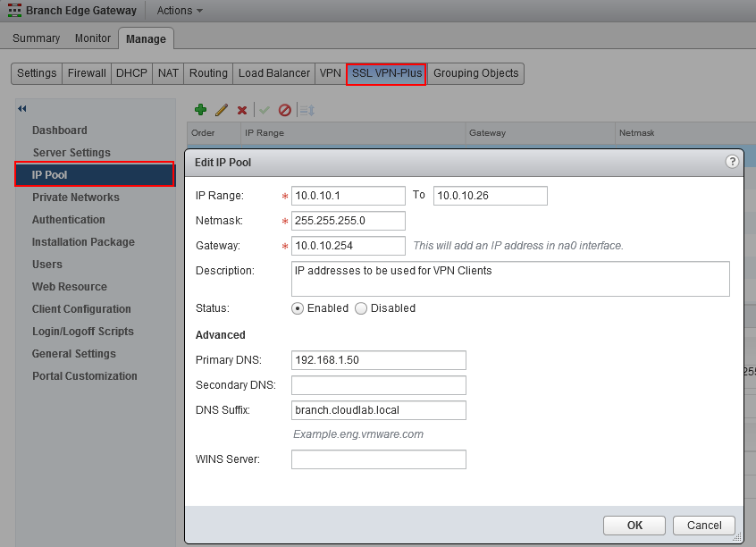Click the IP Range start field 10.0.10.1
The height and width of the screenshot is (547, 756).
(x=349, y=196)
